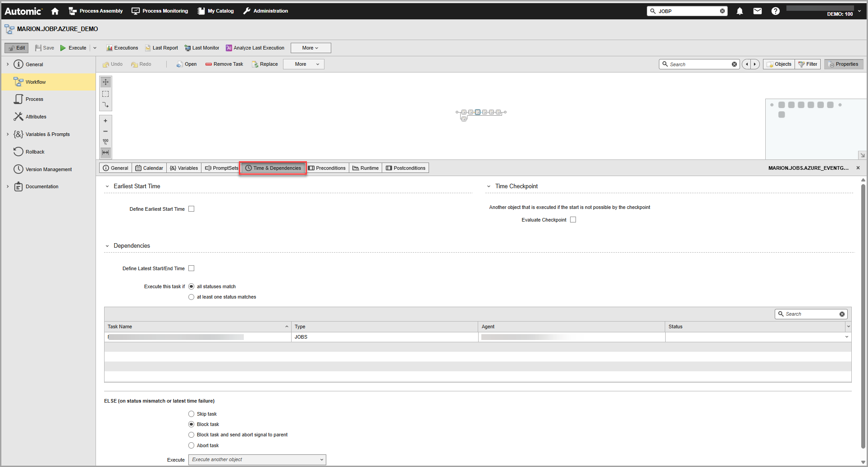
Task: Open the top More dropdown
Action: click(x=311, y=48)
